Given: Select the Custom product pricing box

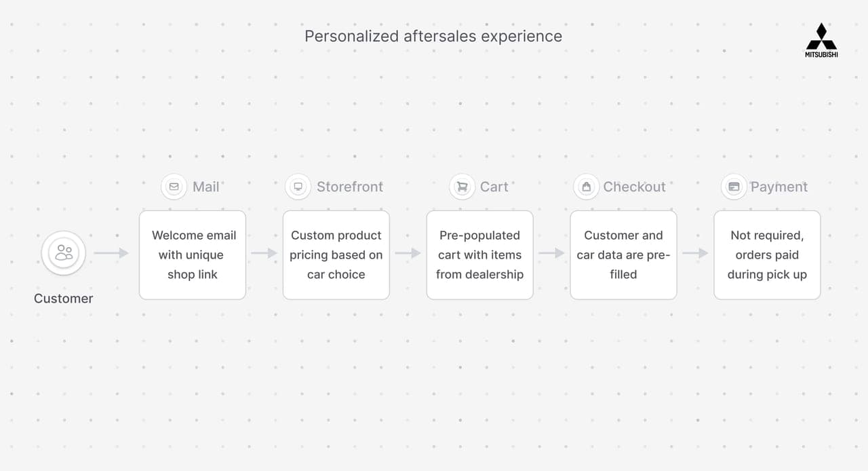Looking at the screenshot, I should 336,255.
